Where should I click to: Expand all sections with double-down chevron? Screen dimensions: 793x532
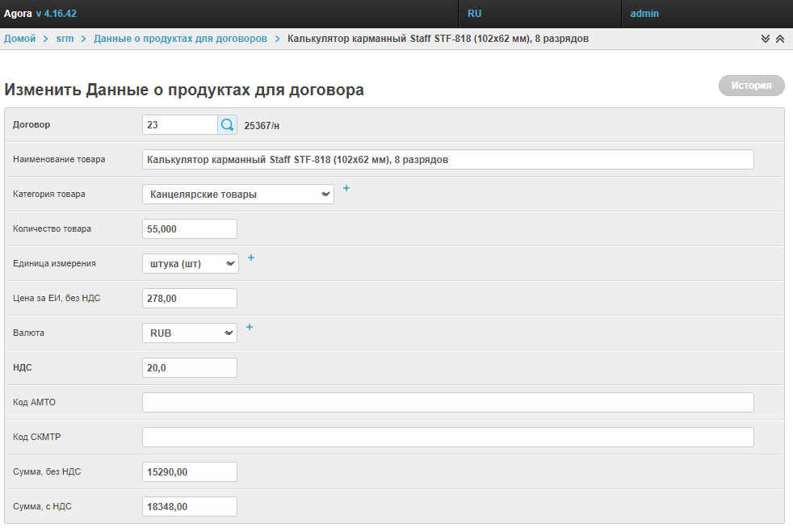[x=766, y=39]
